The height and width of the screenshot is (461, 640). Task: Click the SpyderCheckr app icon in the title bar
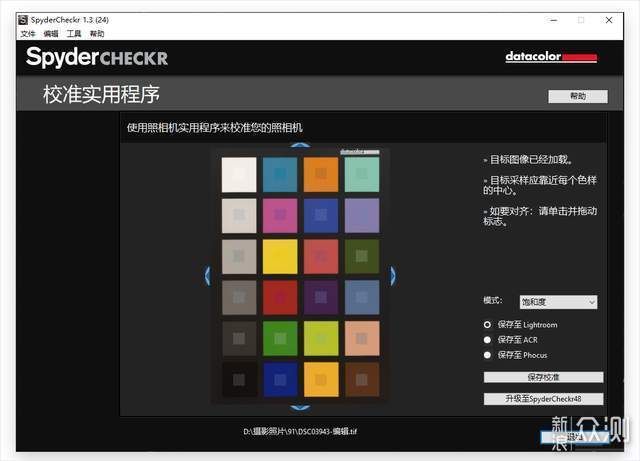click(x=23, y=20)
